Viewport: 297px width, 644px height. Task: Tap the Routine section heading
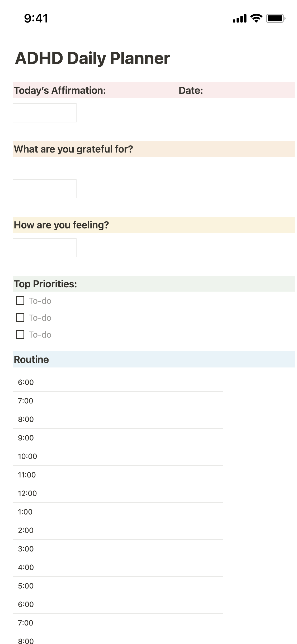tap(31, 360)
